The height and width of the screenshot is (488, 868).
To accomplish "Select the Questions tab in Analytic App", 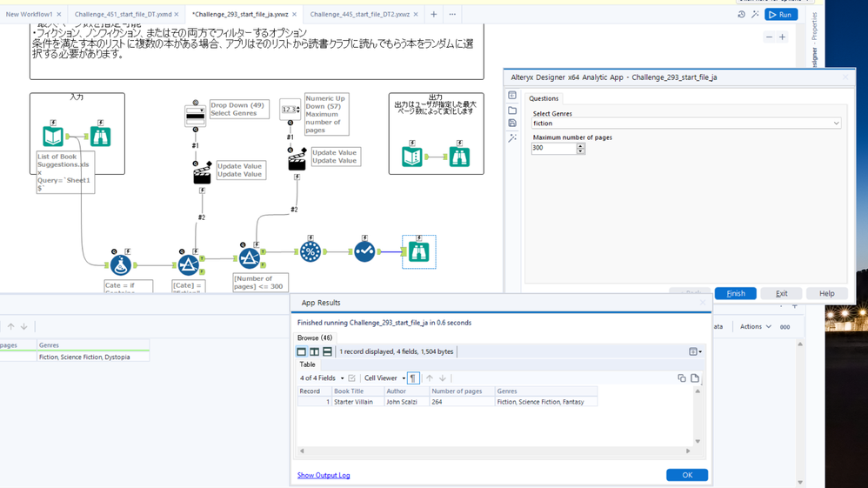I will (x=544, y=98).
